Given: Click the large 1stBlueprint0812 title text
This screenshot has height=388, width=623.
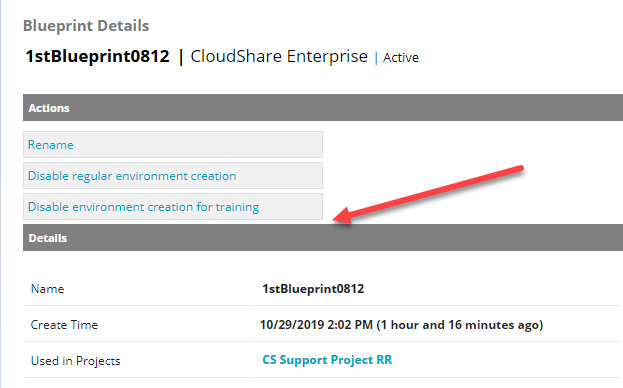Looking at the screenshot, I should click(97, 56).
